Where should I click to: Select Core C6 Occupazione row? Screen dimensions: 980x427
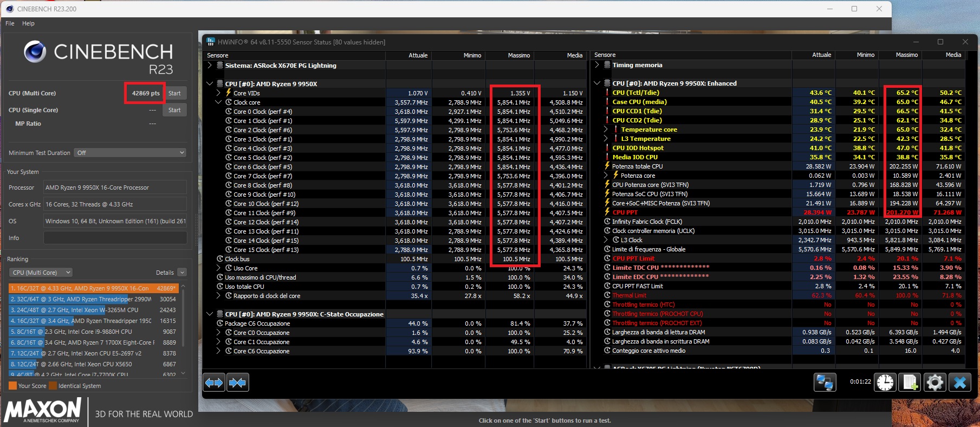point(394,351)
